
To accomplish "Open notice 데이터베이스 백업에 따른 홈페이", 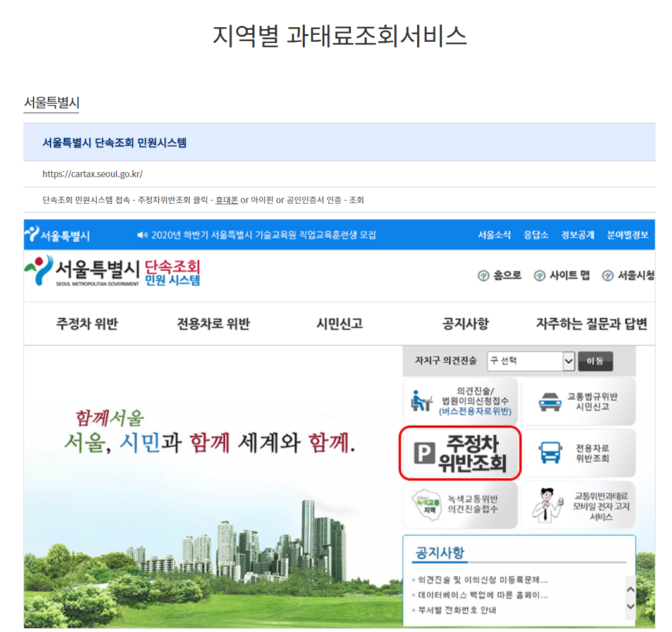I will coord(482,595).
